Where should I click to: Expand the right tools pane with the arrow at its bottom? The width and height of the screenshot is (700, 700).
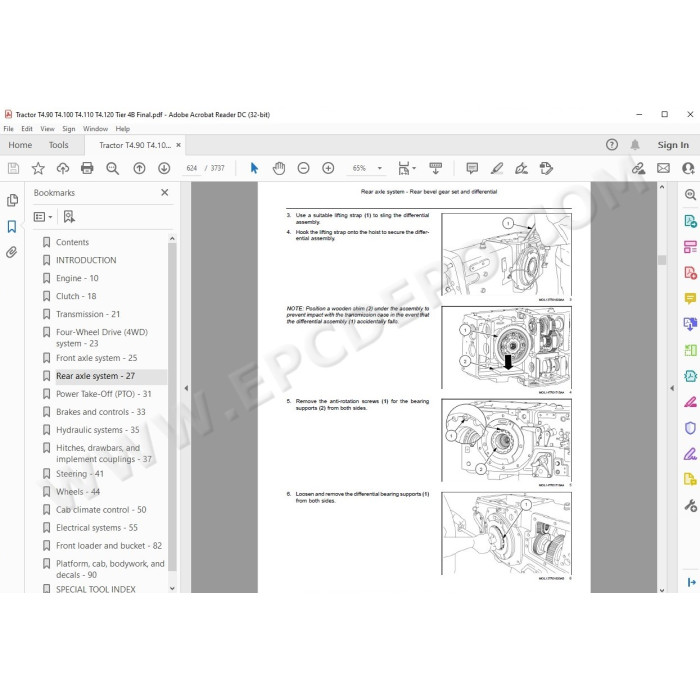tap(691, 582)
